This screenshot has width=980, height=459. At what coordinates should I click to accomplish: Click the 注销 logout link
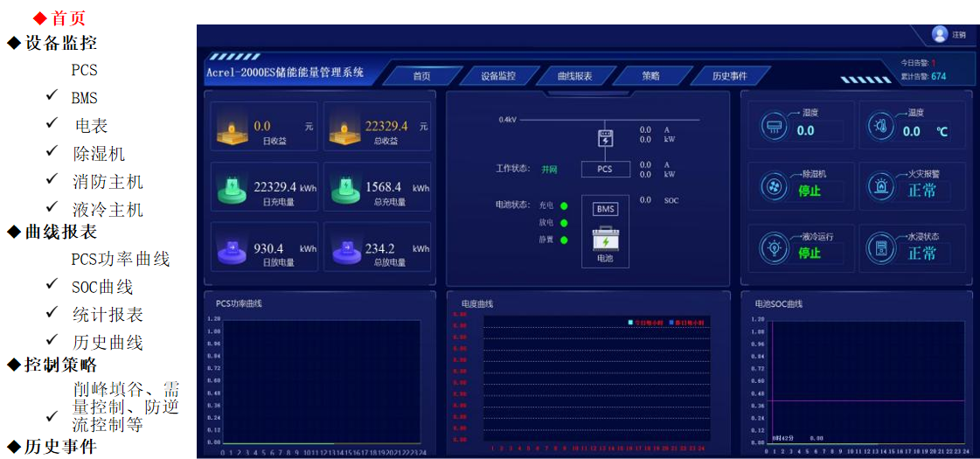click(959, 35)
